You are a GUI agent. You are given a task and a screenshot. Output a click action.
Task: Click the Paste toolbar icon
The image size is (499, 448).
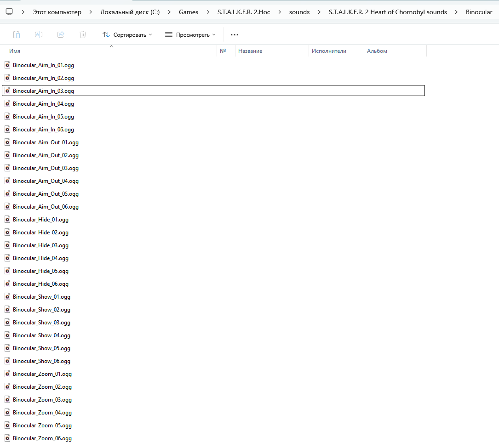click(17, 34)
